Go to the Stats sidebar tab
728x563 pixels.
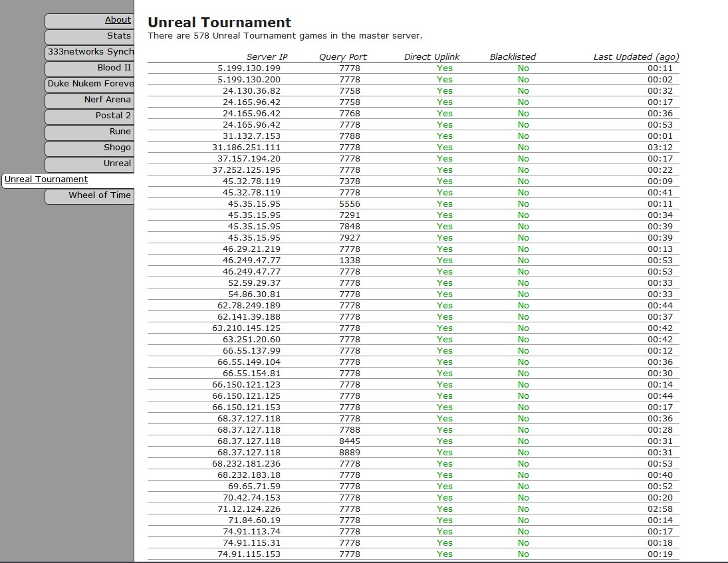coord(90,36)
